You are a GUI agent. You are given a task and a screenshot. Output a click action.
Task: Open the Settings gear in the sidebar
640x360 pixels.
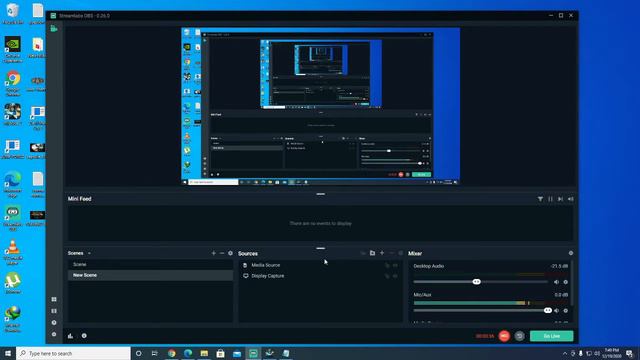pyautogui.click(x=54, y=334)
